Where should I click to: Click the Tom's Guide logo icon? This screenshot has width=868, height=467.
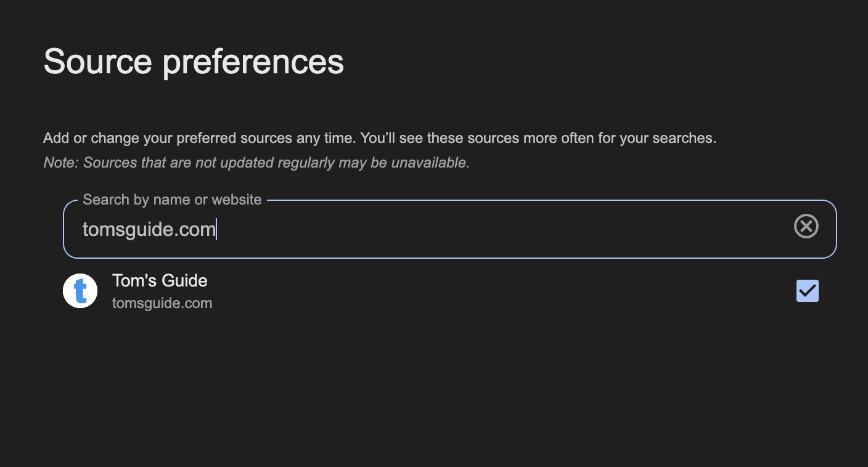[80, 291]
